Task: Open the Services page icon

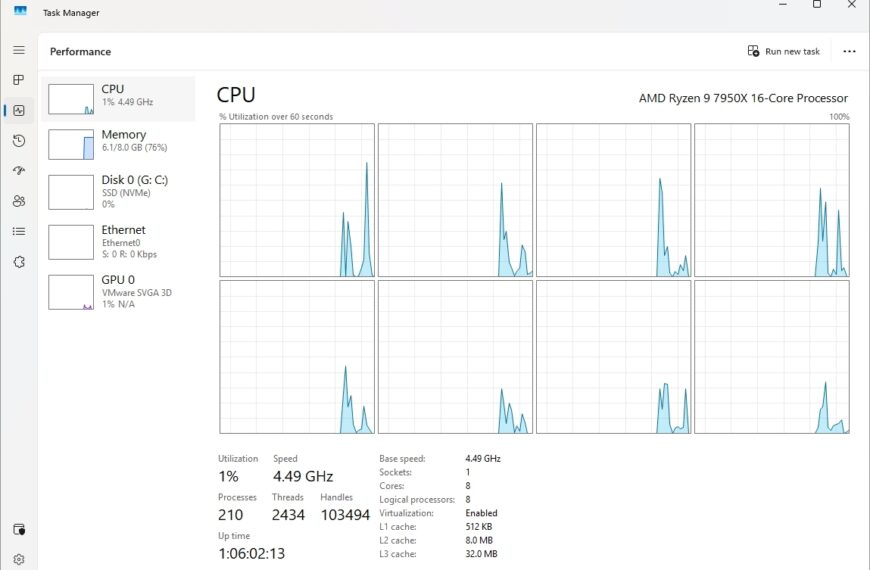Action: click(19, 261)
